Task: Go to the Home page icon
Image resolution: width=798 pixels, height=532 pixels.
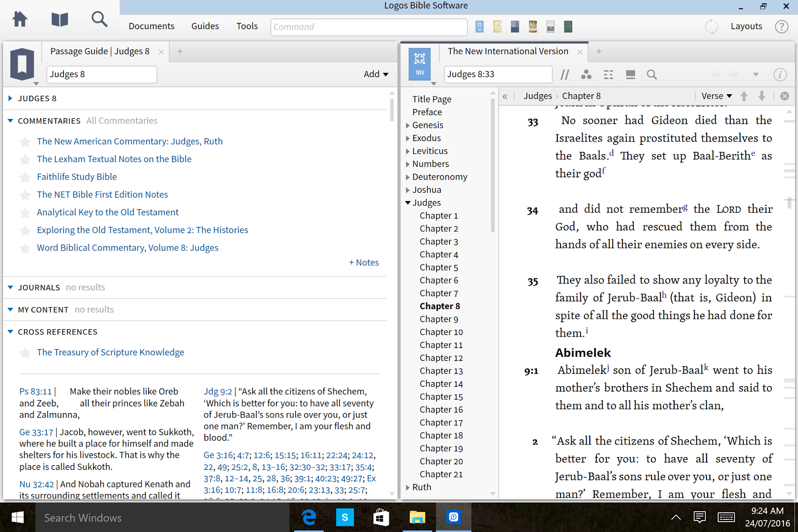Action: point(20,19)
